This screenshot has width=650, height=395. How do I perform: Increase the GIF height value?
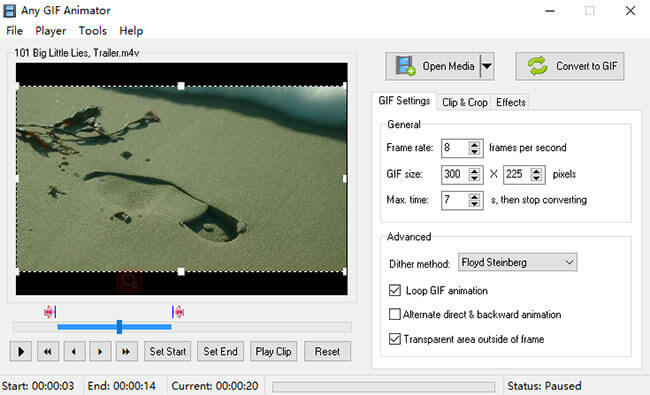[x=536, y=170]
